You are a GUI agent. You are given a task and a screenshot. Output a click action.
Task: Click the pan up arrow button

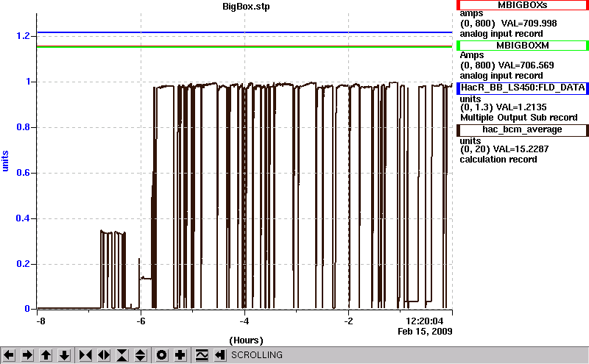tap(46, 355)
